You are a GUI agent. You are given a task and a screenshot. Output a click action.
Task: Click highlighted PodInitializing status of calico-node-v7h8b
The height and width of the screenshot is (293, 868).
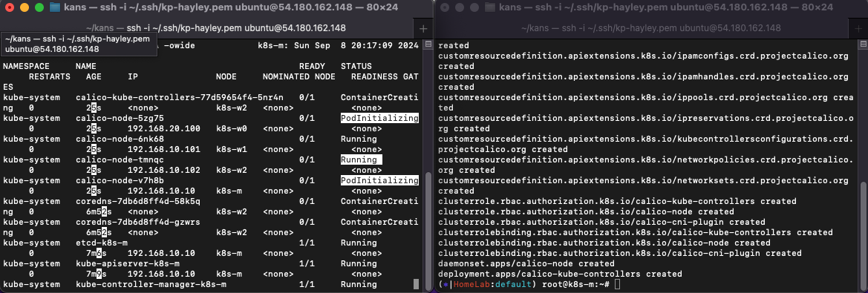(379, 181)
